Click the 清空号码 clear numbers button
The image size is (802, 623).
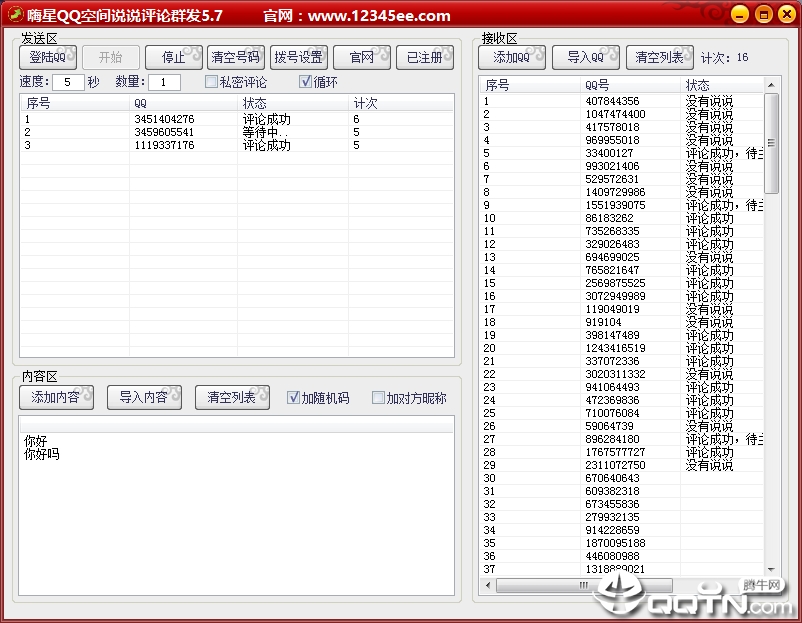pos(235,57)
